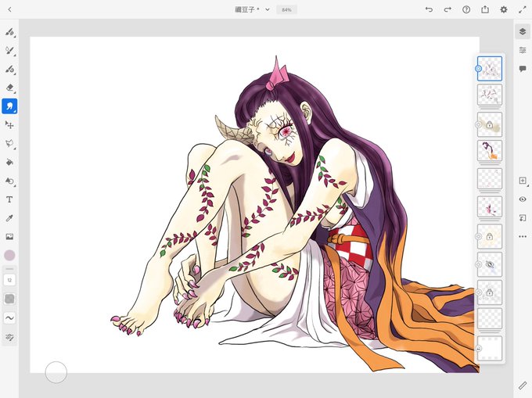This screenshot has width=532, height=398.
Task: Select the purple hair layer thumbnail
Action: [490, 151]
